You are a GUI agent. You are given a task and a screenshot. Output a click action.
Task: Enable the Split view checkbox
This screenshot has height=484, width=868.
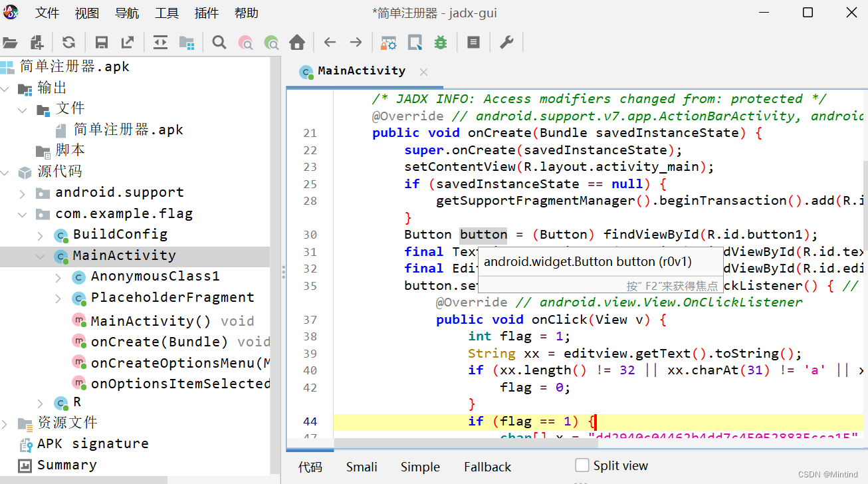click(x=582, y=465)
